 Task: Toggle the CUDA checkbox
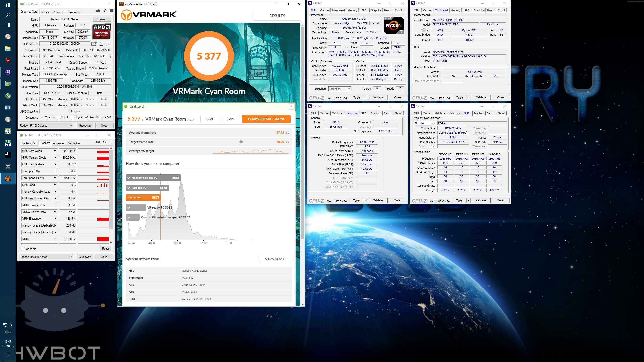click(58, 117)
